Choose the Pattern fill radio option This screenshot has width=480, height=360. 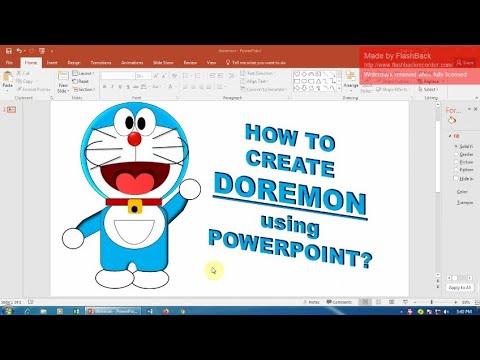tap(456, 170)
